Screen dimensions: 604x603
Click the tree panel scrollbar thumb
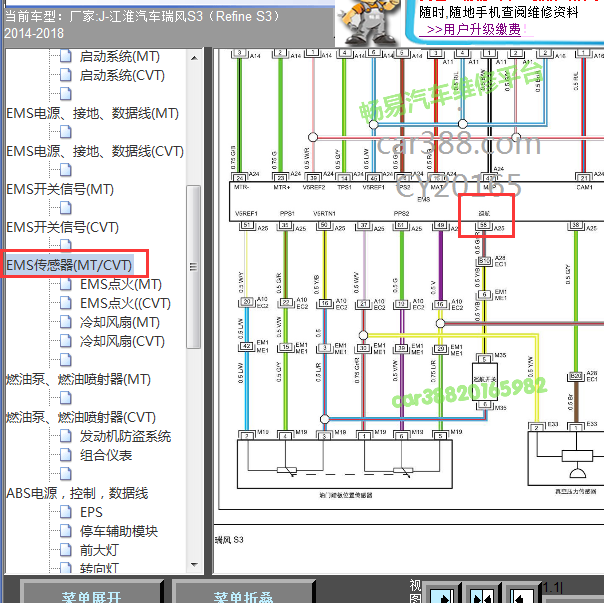tap(194, 267)
